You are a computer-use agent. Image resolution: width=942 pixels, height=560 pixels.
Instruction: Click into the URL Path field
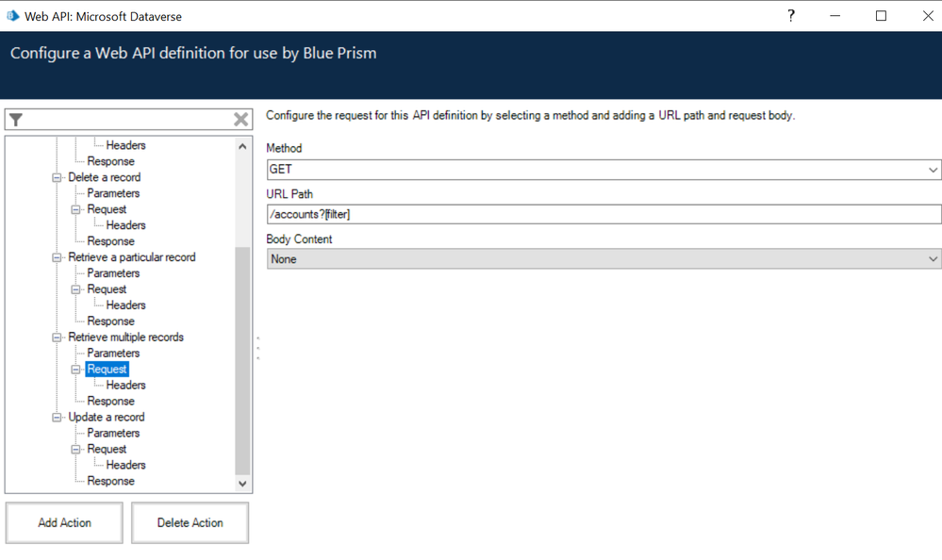603,215
